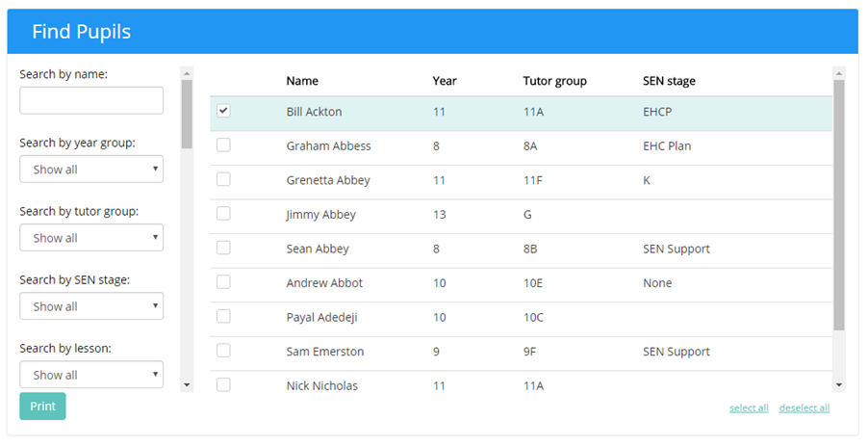Tick the Sam Emerston checkbox
Viewport: 868px width, 447px height.
pos(223,351)
